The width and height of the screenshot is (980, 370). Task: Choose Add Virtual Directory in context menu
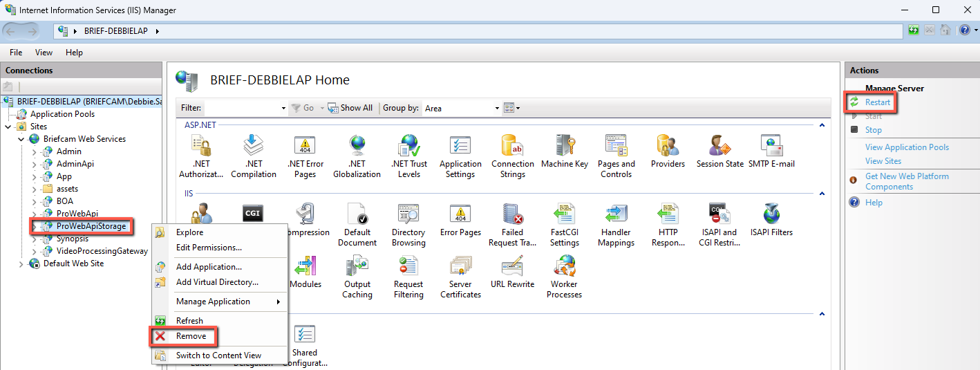click(x=220, y=282)
